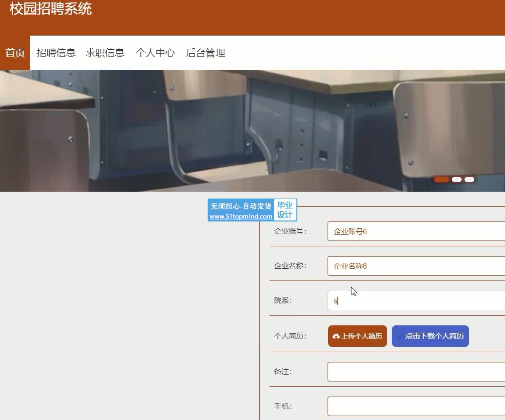The image size is (505, 420).
Task: Click the 备注: label
Action: (x=283, y=372)
